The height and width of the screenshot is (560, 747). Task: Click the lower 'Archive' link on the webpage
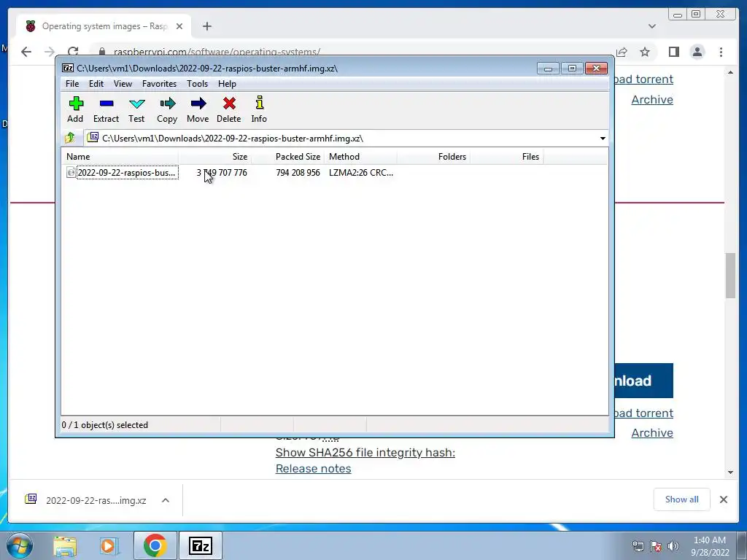click(x=652, y=433)
